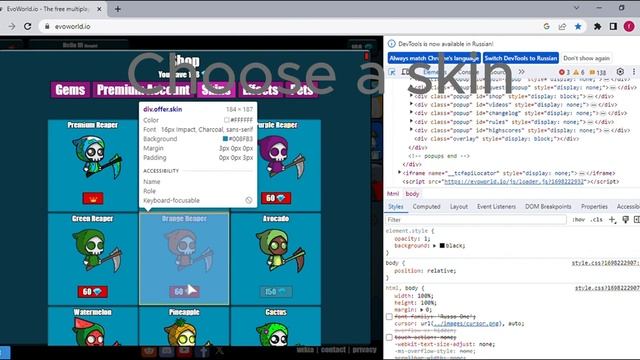Dismiss with Don't show again
Viewport: 640px width, 360px height.
(x=587, y=58)
